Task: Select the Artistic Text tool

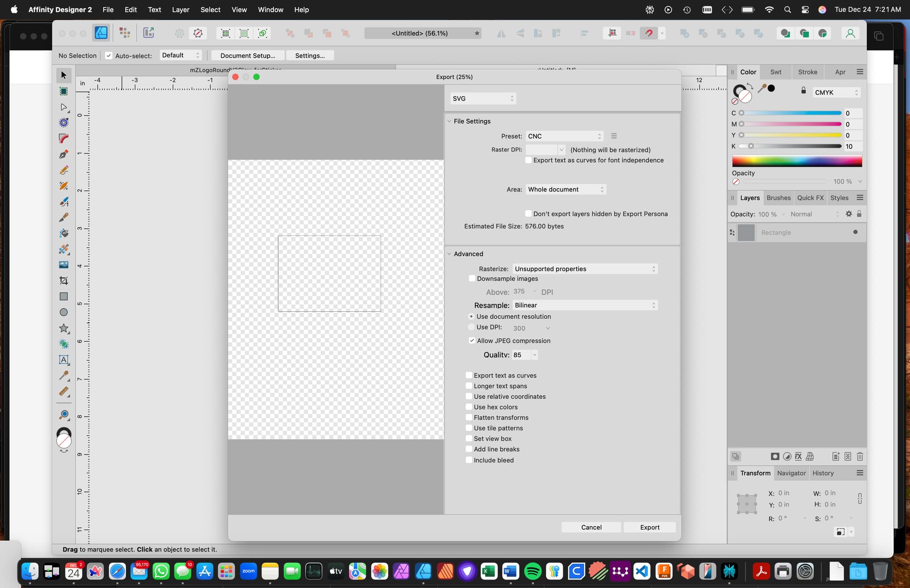Action: coord(64,360)
